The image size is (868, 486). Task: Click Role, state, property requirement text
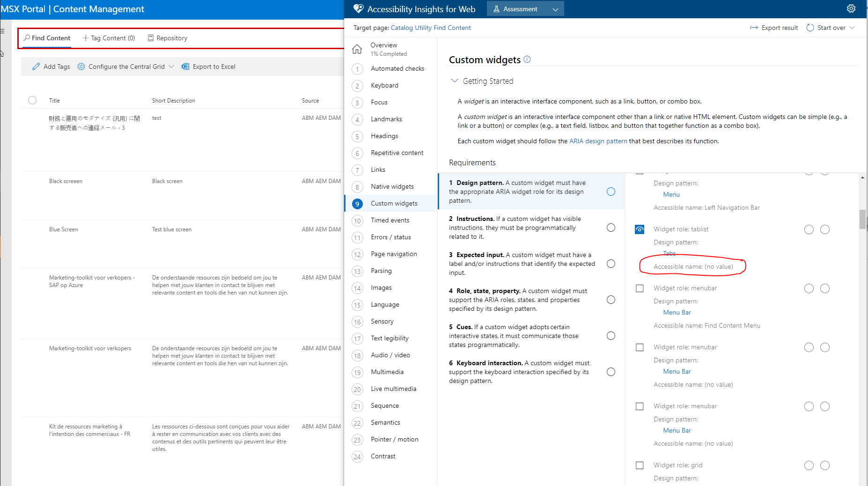[518, 300]
